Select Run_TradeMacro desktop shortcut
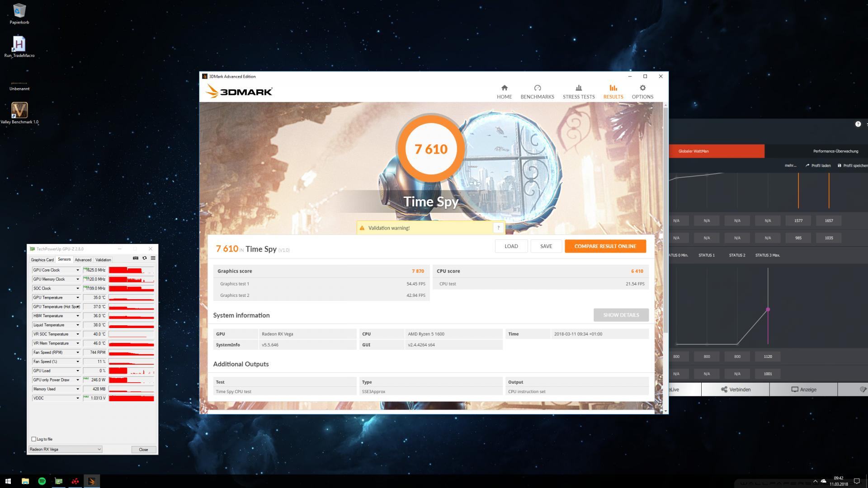 click(x=19, y=47)
